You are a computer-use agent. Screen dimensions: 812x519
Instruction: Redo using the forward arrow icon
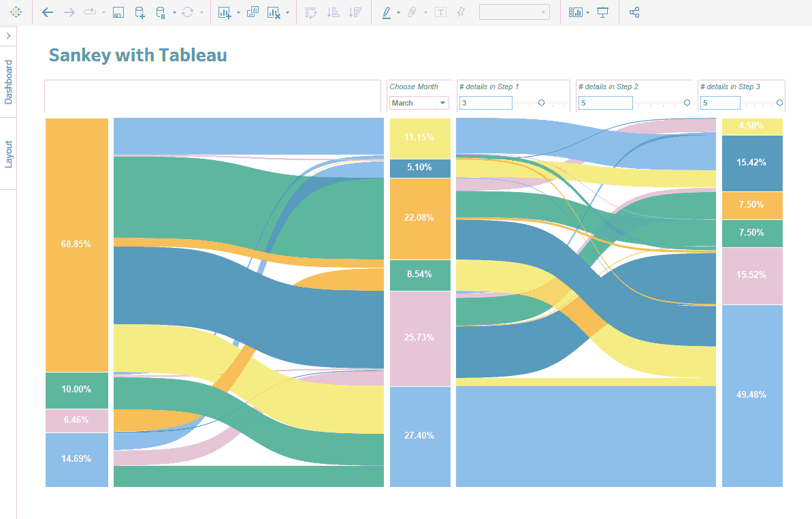click(69, 12)
